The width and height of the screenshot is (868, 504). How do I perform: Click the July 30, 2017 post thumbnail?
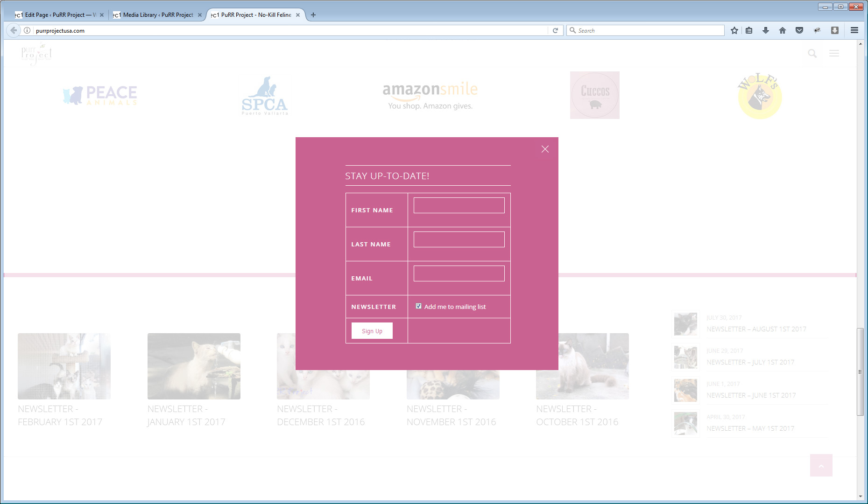(x=685, y=324)
